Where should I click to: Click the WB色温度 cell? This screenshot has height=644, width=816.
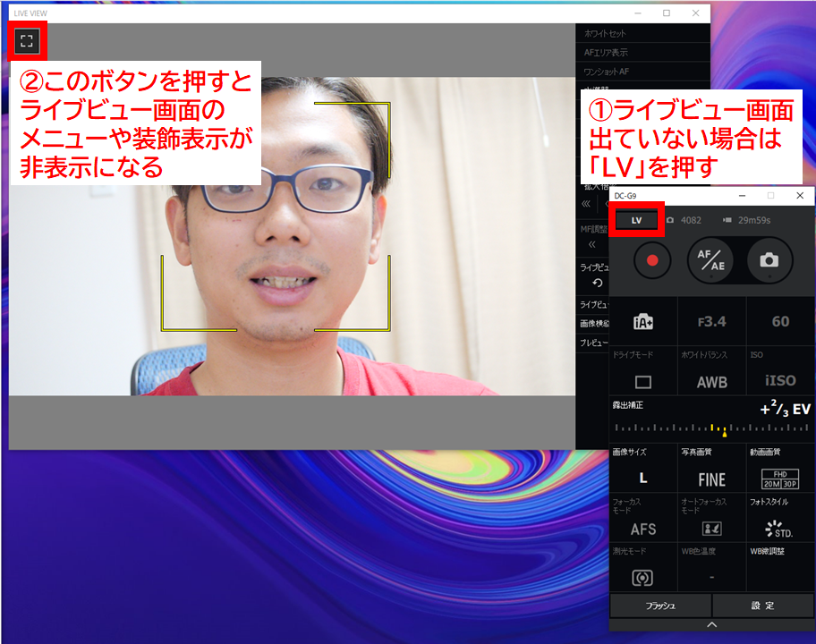[x=712, y=568]
